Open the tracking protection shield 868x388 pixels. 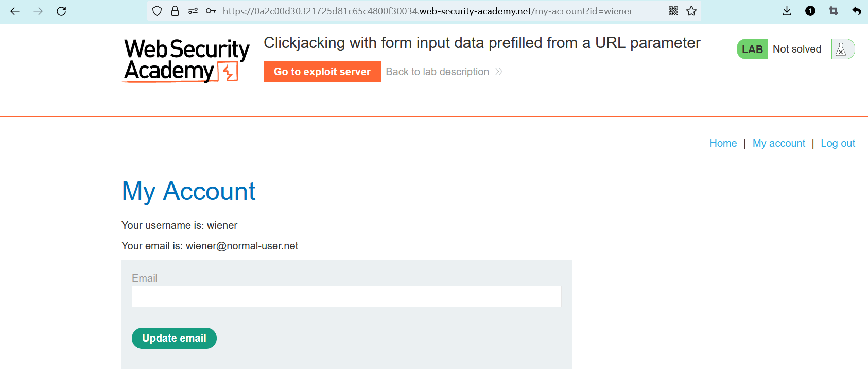158,11
